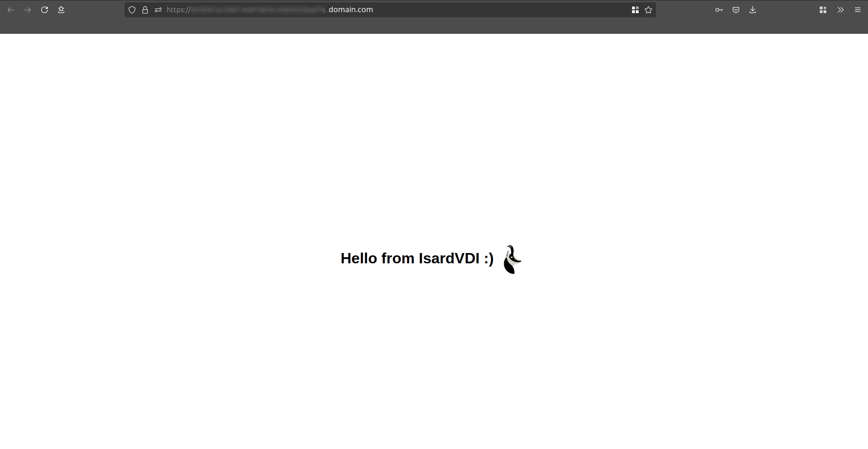Save page to Pocket
This screenshot has width=868, height=449.
(736, 10)
